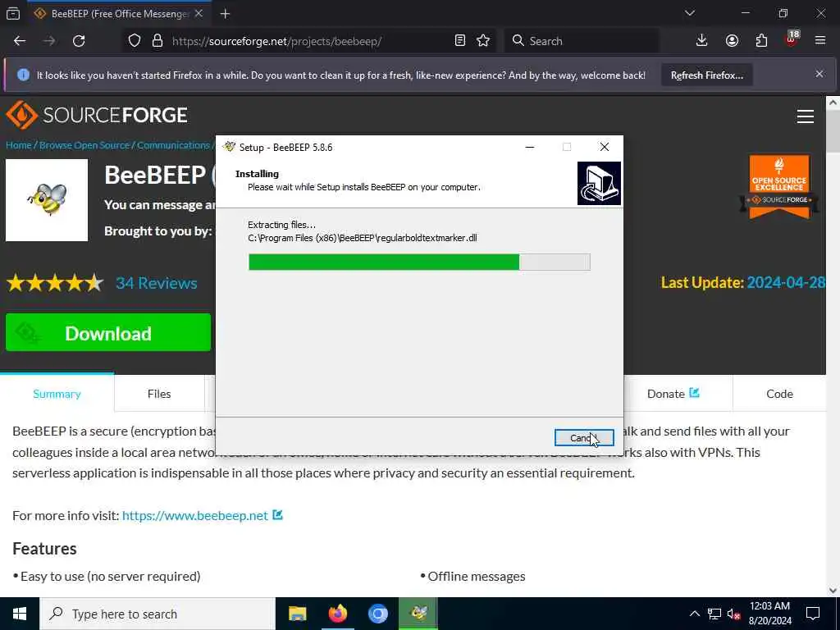Open the Home breadcrumb link
Image resolution: width=840 pixels, height=630 pixels.
19,145
